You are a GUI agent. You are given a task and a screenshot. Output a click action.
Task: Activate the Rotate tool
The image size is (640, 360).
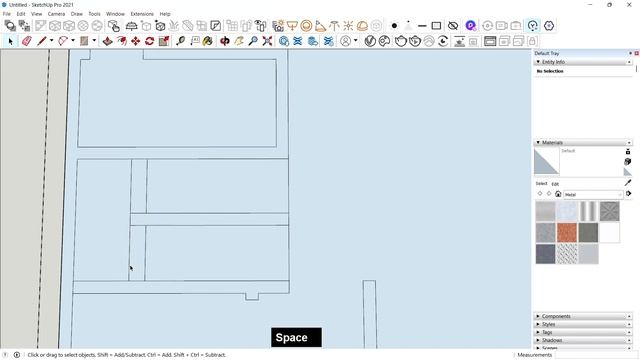point(149,41)
